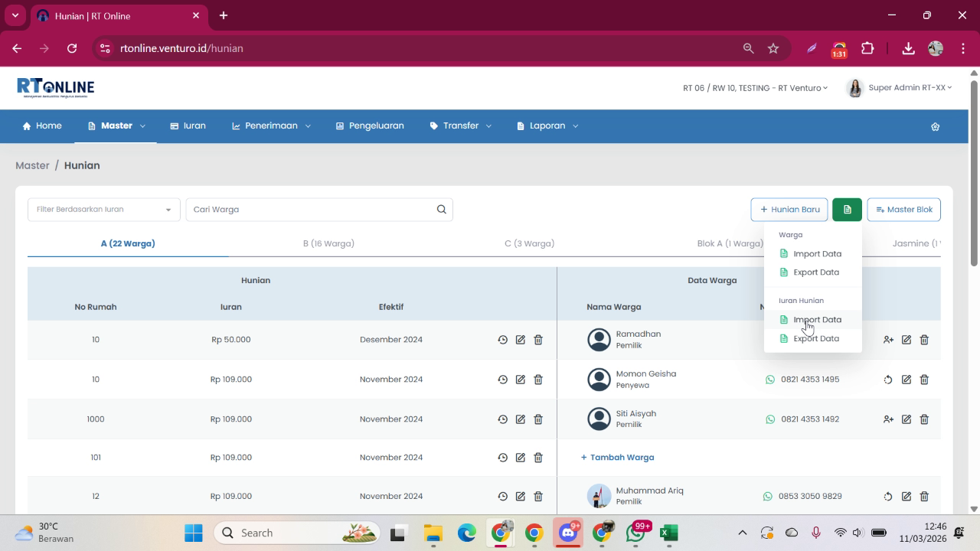Image resolution: width=980 pixels, height=551 pixels.
Task: Open Chrome extensions puzzle icon
Action: point(867,48)
